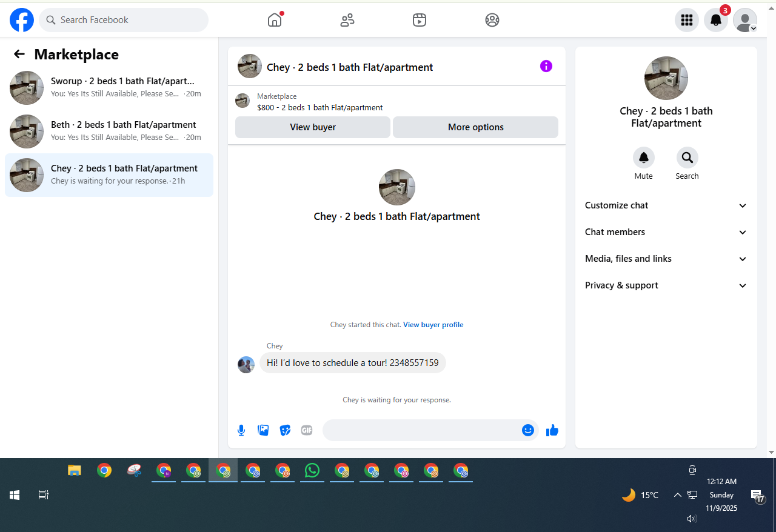Search in conversation magnifier icon
This screenshot has width=776, height=532.
tap(687, 158)
